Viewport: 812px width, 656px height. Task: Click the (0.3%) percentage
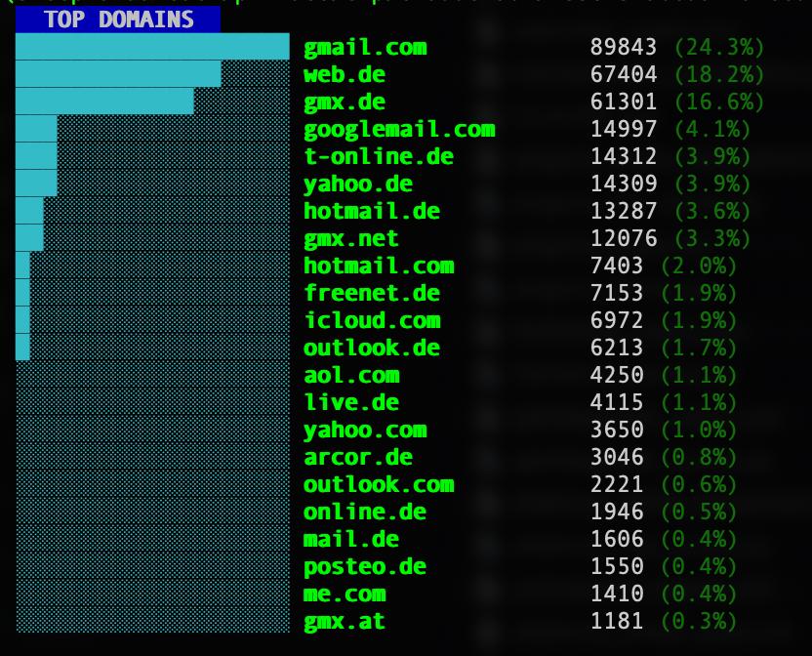point(699,621)
